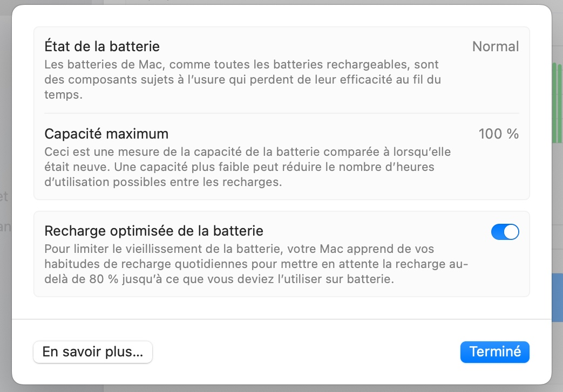Click the Terminé button
This screenshot has height=392, width=563.
point(495,352)
